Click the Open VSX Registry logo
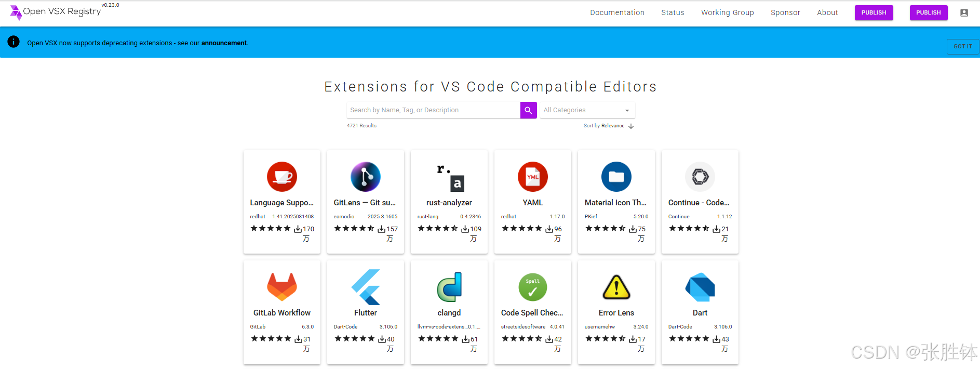 [56, 12]
